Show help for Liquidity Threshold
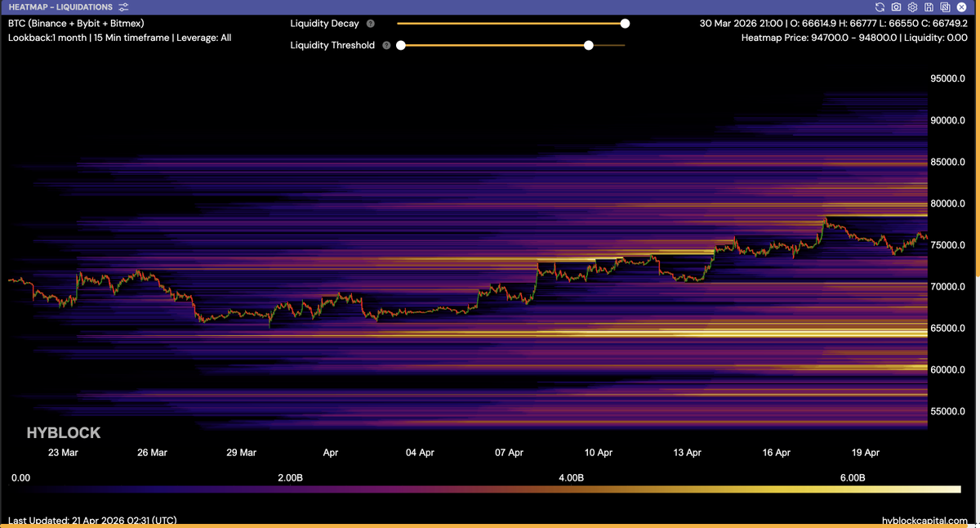Screen dimensions: 980x528 coord(386,46)
